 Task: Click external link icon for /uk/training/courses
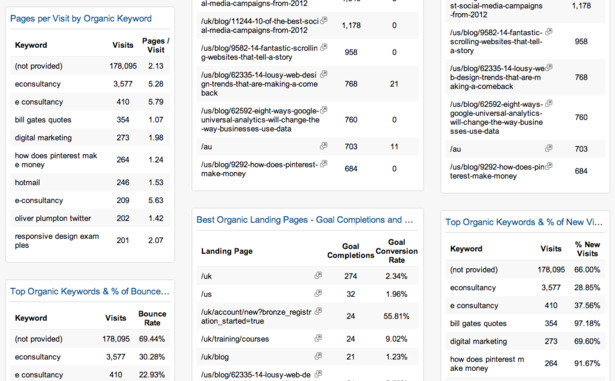(x=318, y=338)
